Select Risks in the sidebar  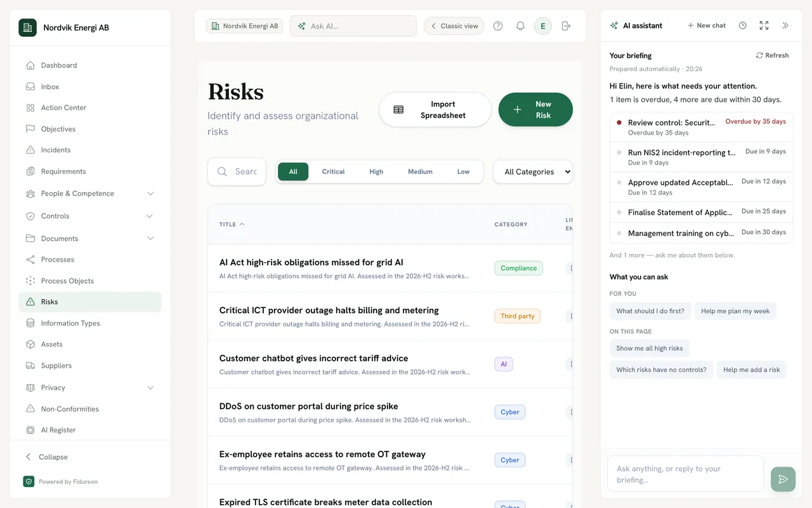pyautogui.click(x=90, y=302)
